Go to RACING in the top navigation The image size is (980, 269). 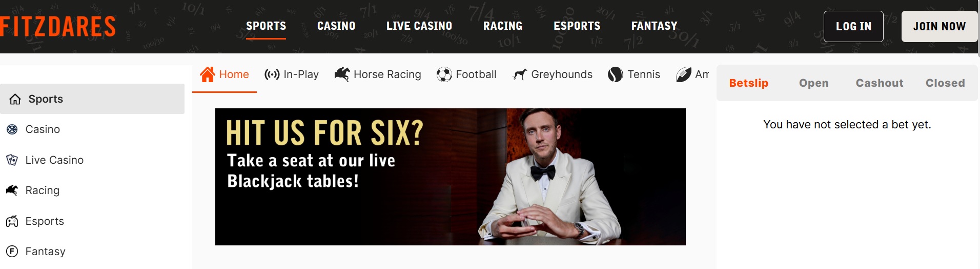[503, 26]
